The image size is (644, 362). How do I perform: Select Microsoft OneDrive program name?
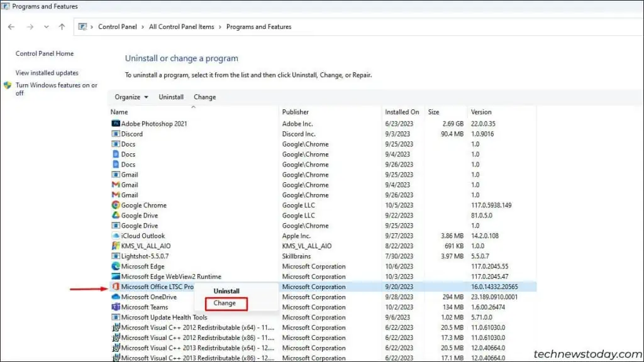click(148, 297)
